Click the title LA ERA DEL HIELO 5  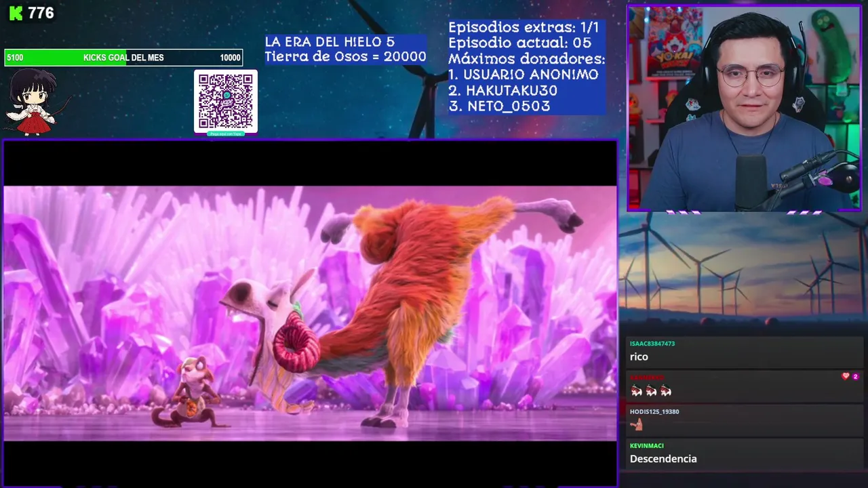(330, 42)
